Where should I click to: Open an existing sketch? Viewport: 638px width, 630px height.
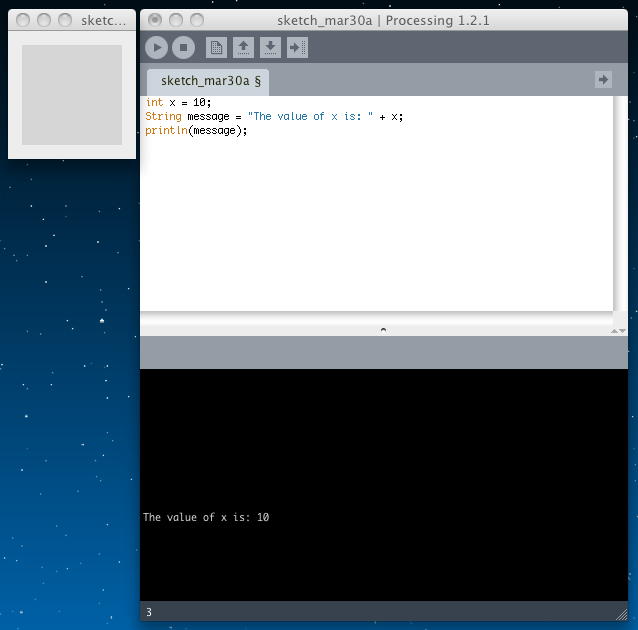(243, 47)
